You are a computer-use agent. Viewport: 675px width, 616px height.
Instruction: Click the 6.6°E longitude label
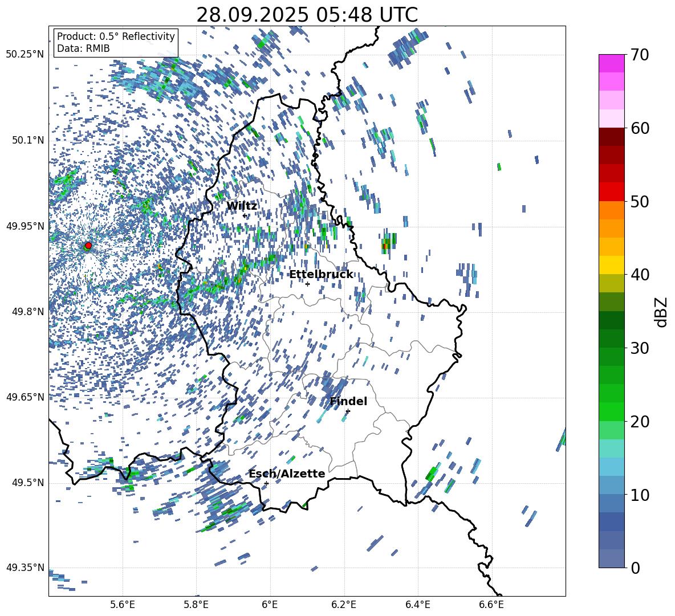pyautogui.click(x=491, y=605)
